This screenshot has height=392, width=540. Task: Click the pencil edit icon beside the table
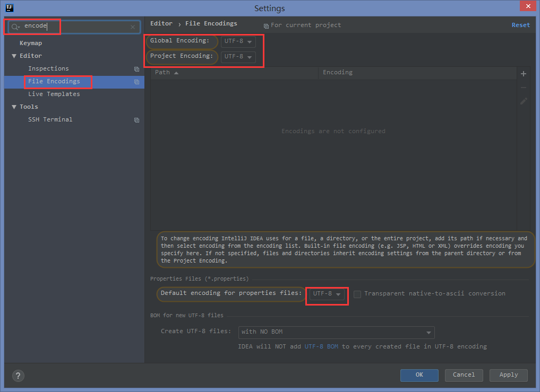click(x=524, y=101)
